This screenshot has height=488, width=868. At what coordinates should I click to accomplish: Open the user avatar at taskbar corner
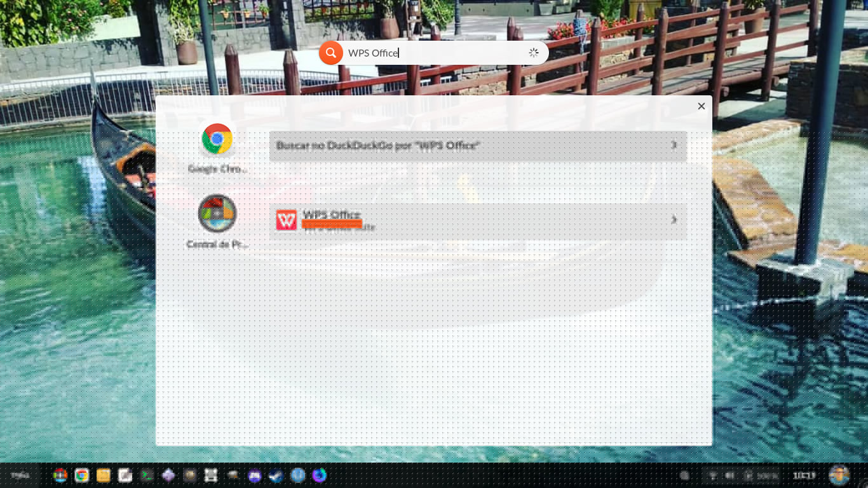point(839,475)
